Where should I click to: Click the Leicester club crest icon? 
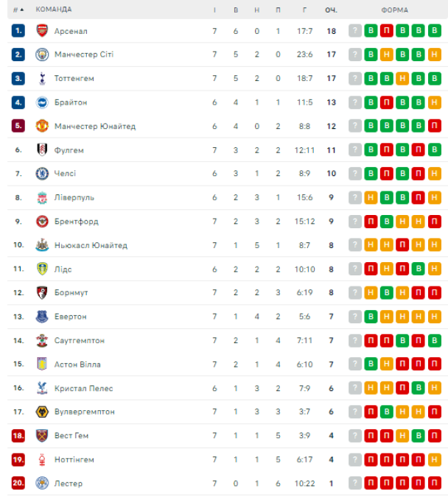[41, 484]
